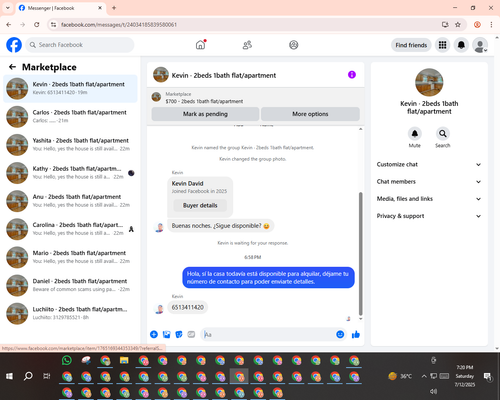Image resolution: width=500 pixels, height=400 pixels.
Task: Click the Facebook logo icon
Action: (14, 45)
